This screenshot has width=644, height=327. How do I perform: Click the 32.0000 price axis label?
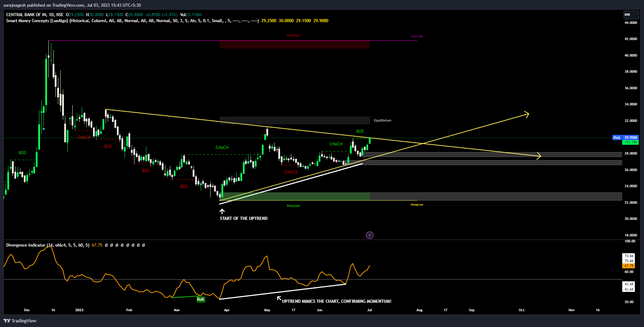pos(631,121)
